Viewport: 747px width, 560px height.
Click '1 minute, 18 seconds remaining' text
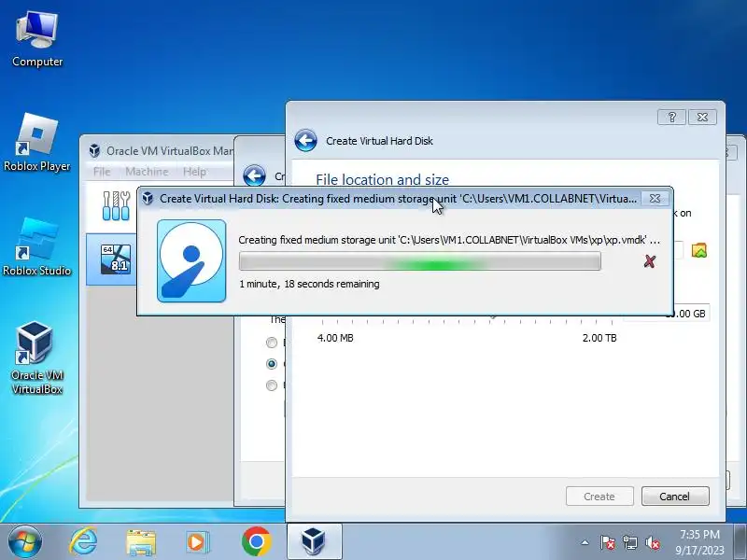click(309, 284)
